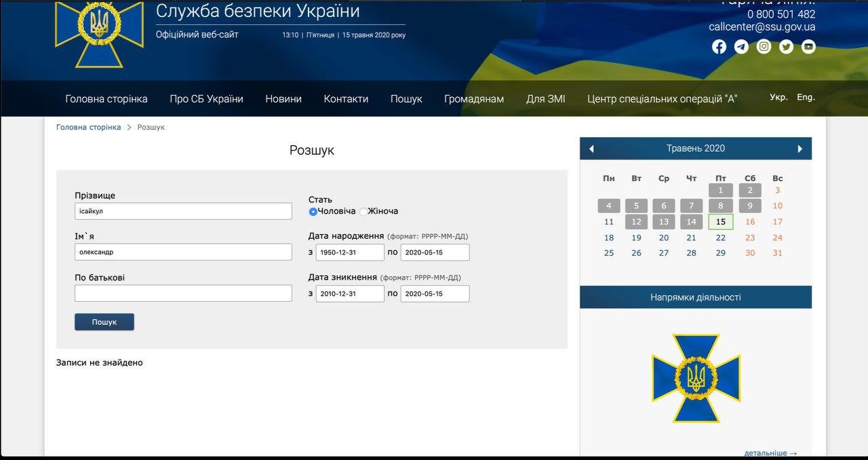Open the Новини menu item
This screenshot has height=460, width=868.
coord(283,99)
